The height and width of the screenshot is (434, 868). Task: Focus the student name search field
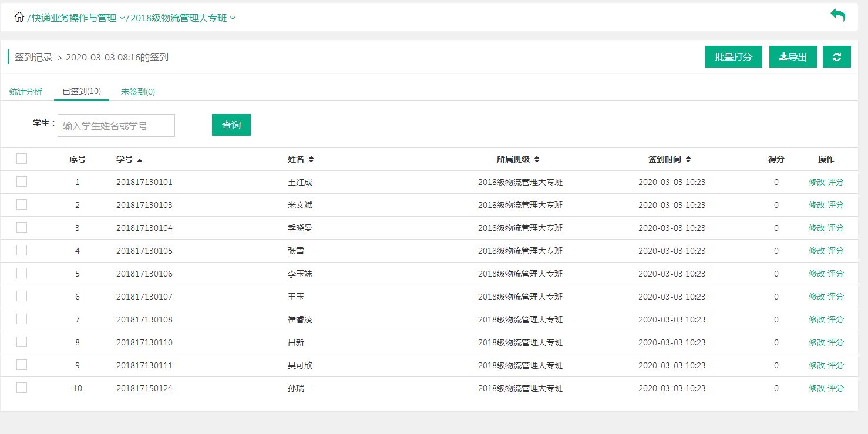tap(116, 126)
